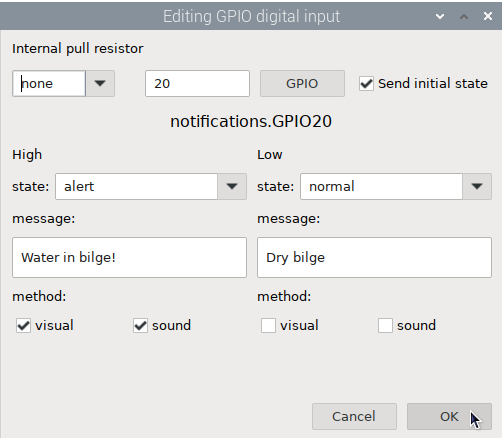Image resolution: width=502 pixels, height=440 pixels.
Task: Maximize the dialog with the up chevron icon
Action: click(464, 16)
